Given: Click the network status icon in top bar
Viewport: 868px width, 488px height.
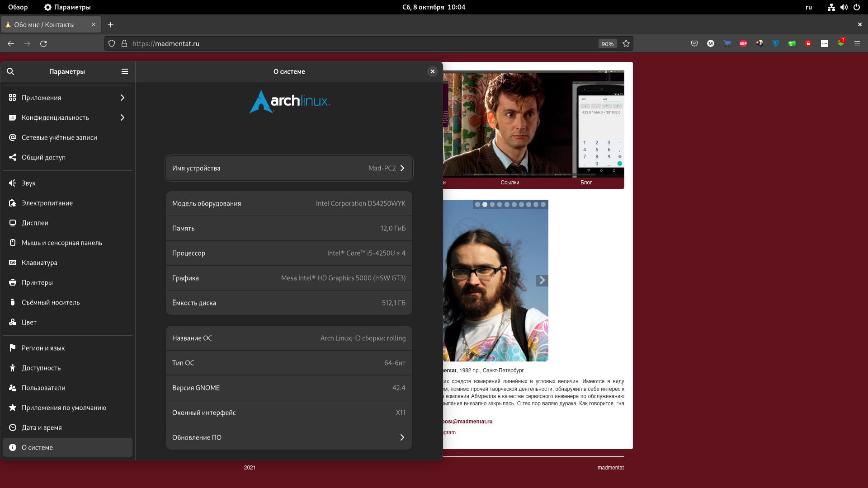Looking at the screenshot, I should [831, 7].
